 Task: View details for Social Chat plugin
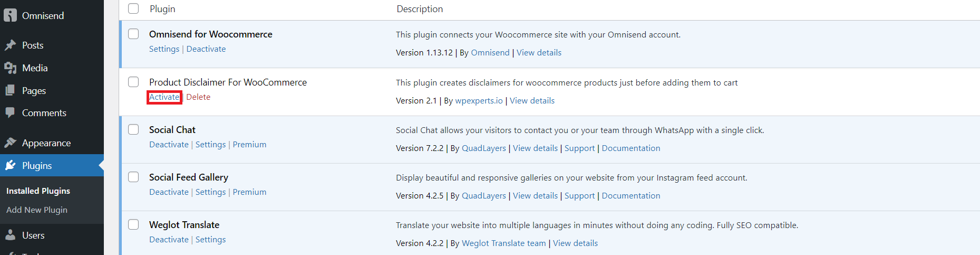click(x=535, y=148)
